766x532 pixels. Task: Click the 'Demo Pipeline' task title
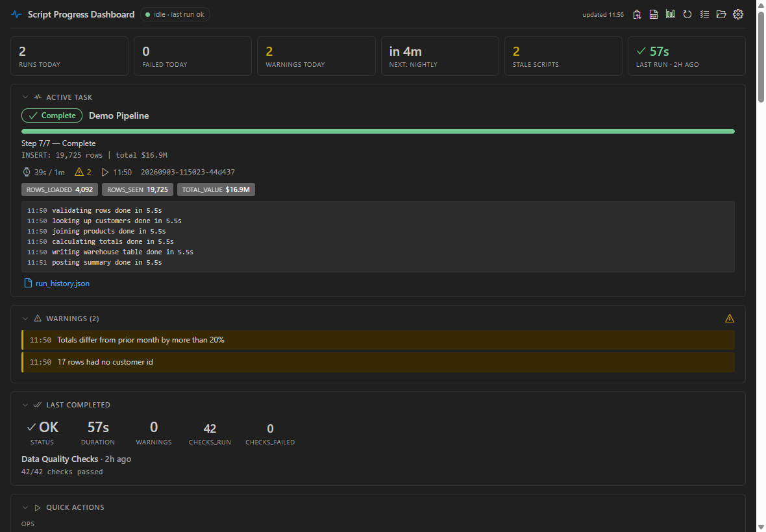pyautogui.click(x=119, y=115)
